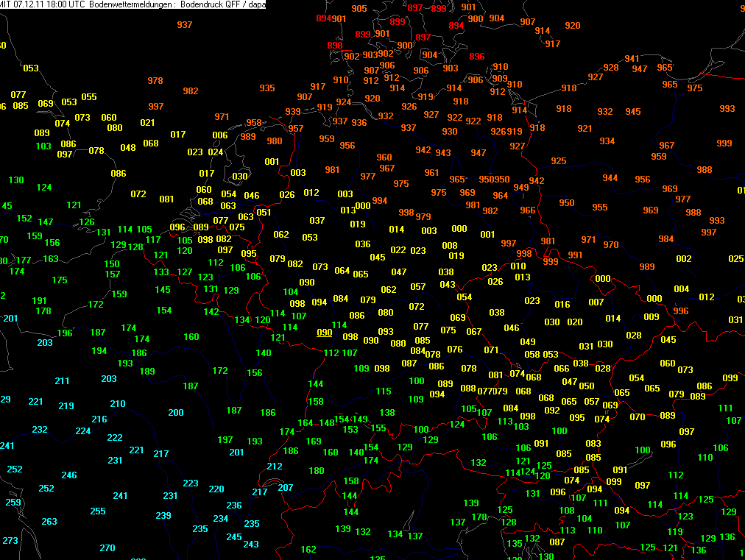This screenshot has height=560, width=745.
Task: Select the green 115 station value
Action: [384, 392]
